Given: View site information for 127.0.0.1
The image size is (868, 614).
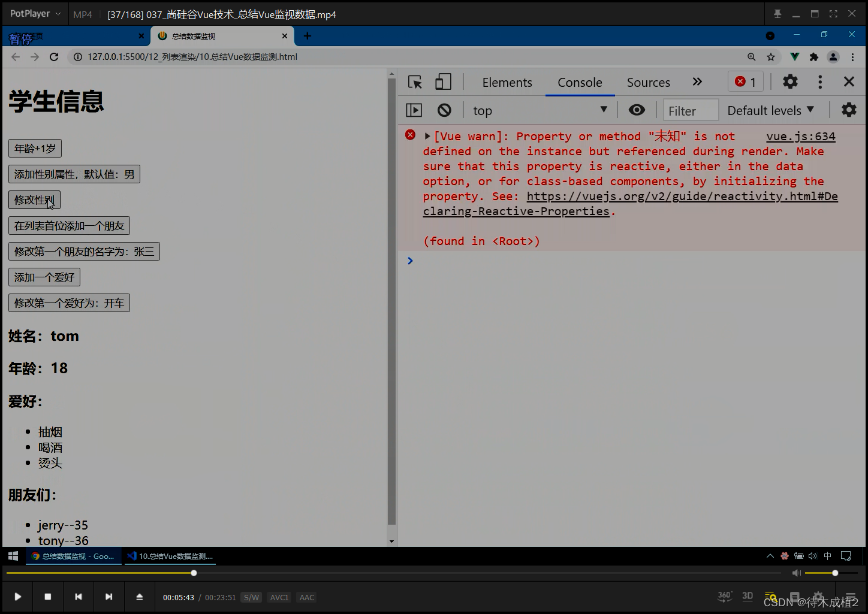Looking at the screenshot, I should coord(77,57).
